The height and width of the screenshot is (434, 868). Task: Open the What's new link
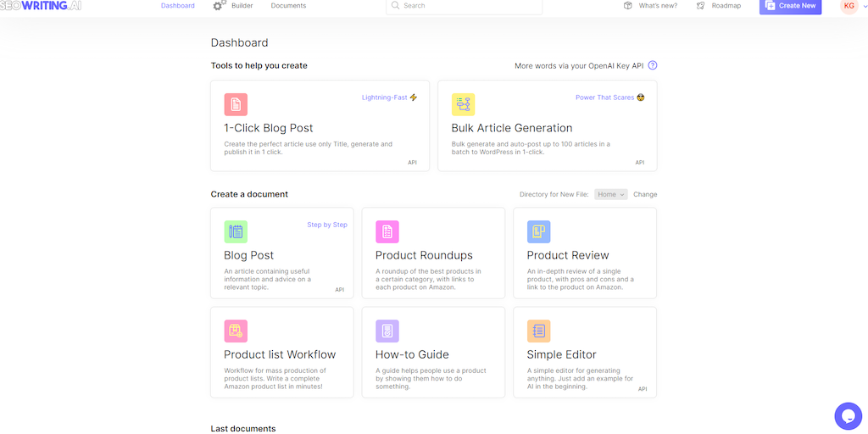click(x=652, y=6)
